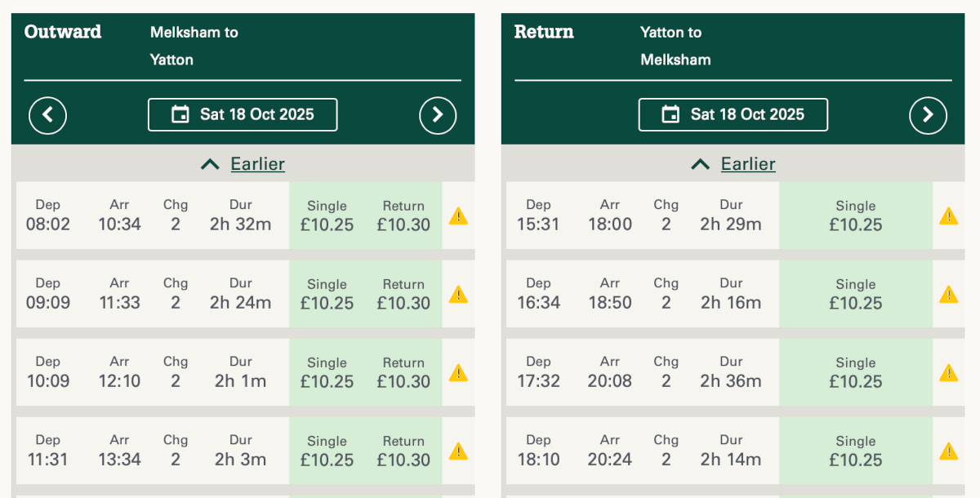Open the Return date picker Sat 18 Oct
Screen dimensions: 980x498
[733, 115]
